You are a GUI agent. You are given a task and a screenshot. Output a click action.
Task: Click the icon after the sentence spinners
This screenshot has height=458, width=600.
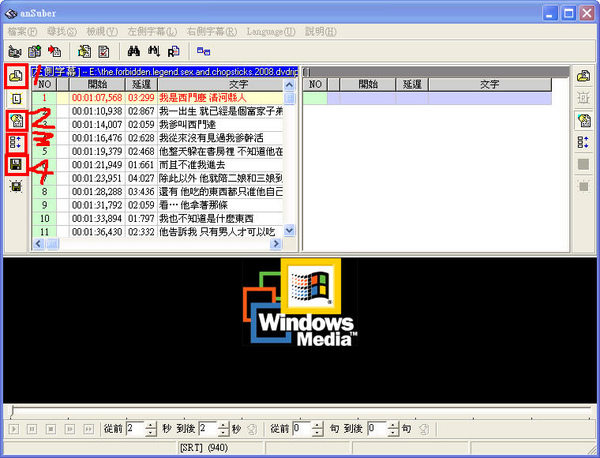pyautogui.click(x=424, y=429)
